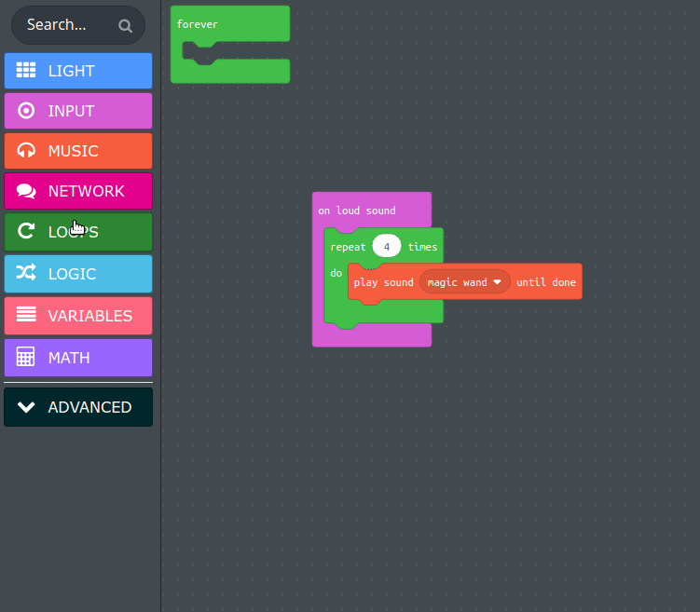
Task: Click the Variables list icon
Action: [x=26, y=315]
